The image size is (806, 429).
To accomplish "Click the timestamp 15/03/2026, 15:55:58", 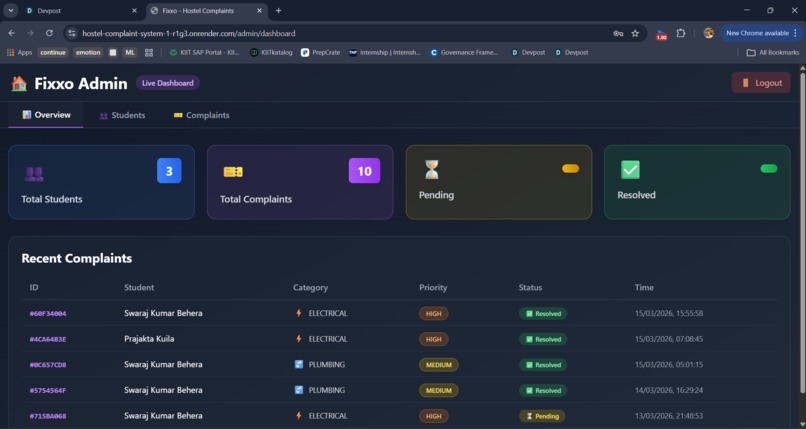I will tap(669, 313).
